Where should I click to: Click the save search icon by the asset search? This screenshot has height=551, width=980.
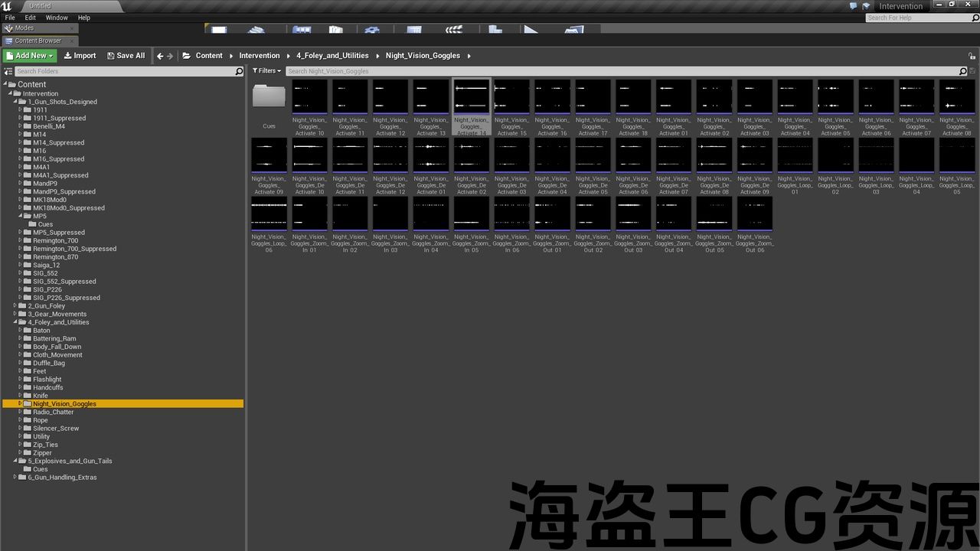coord(973,71)
